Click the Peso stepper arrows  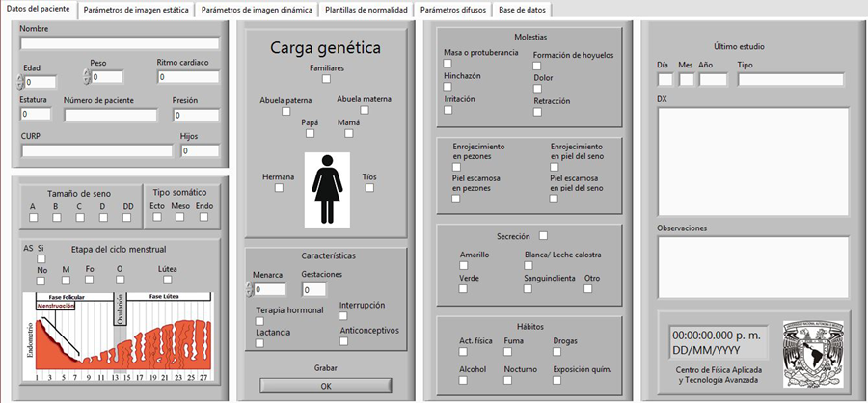tap(89, 77)
